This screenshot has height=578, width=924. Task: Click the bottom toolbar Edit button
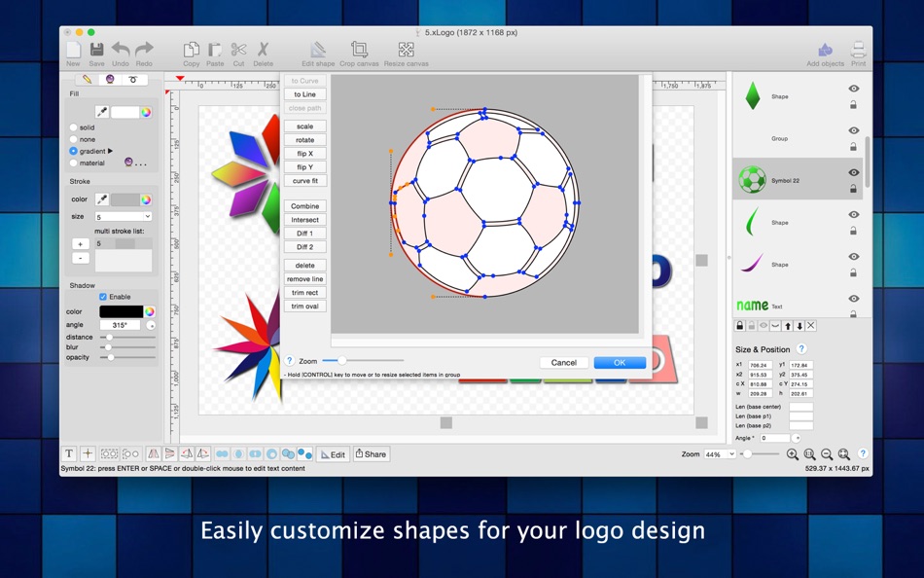(x=333, y=454)
